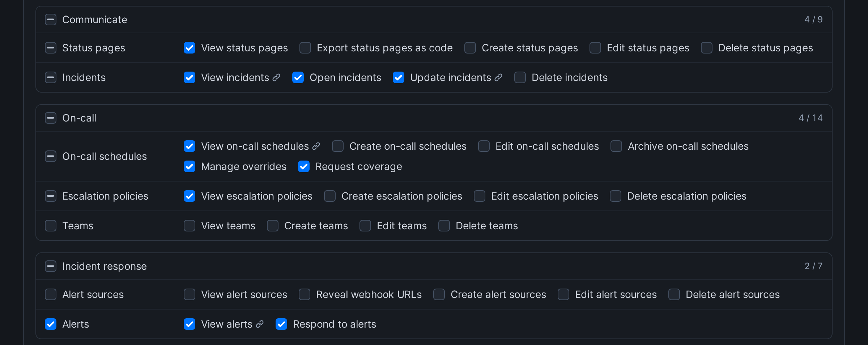
Task: Toggle the On-call group partial-select box
Action: pyautogui.click(x=51, y=118)
